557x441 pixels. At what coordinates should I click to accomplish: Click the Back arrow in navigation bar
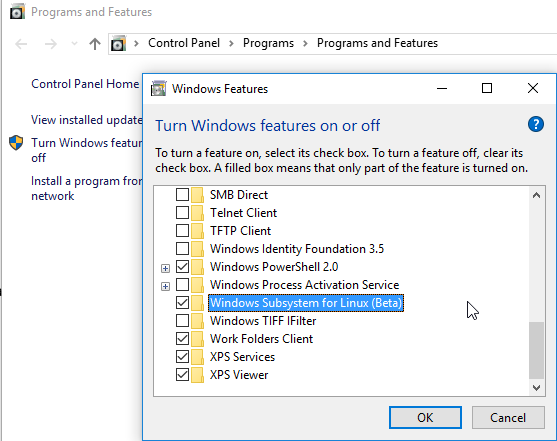[21, 44]
